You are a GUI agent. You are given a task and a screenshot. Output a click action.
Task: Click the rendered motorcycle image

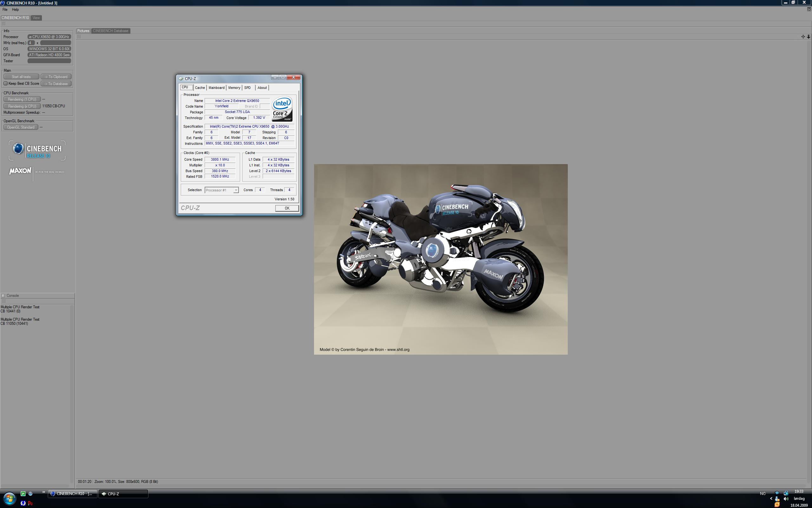[441, 259]
